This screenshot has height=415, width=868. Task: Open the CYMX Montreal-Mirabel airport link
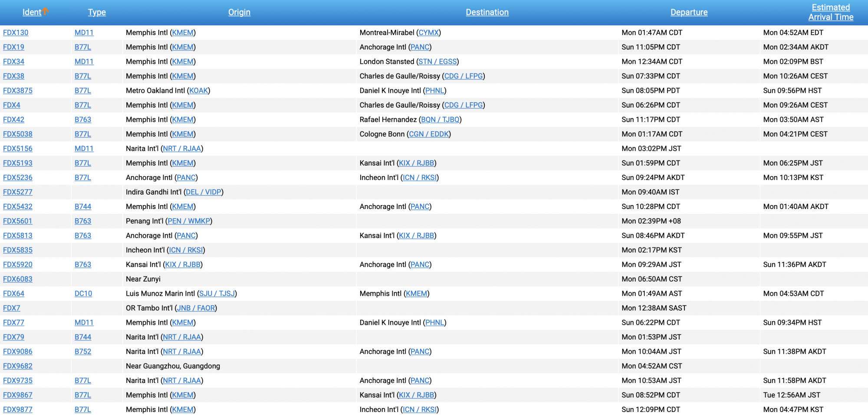tap(428, 33)
